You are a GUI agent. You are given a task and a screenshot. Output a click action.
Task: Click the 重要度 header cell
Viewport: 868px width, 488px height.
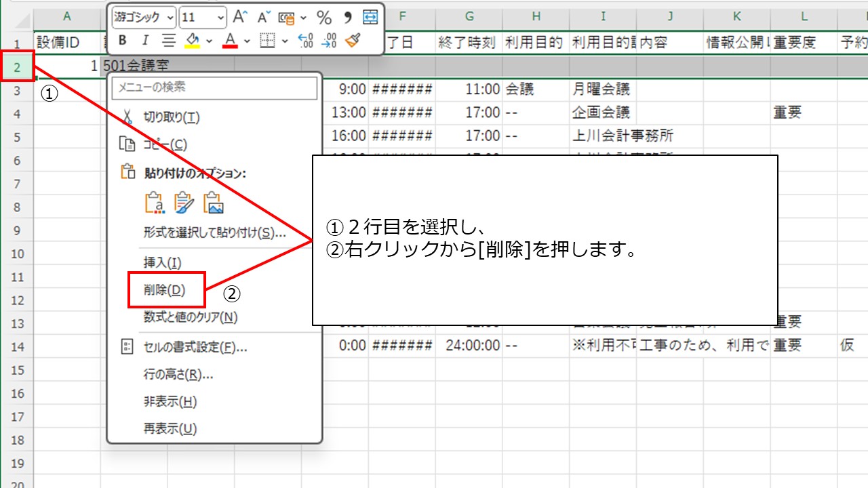coord(804,42)
